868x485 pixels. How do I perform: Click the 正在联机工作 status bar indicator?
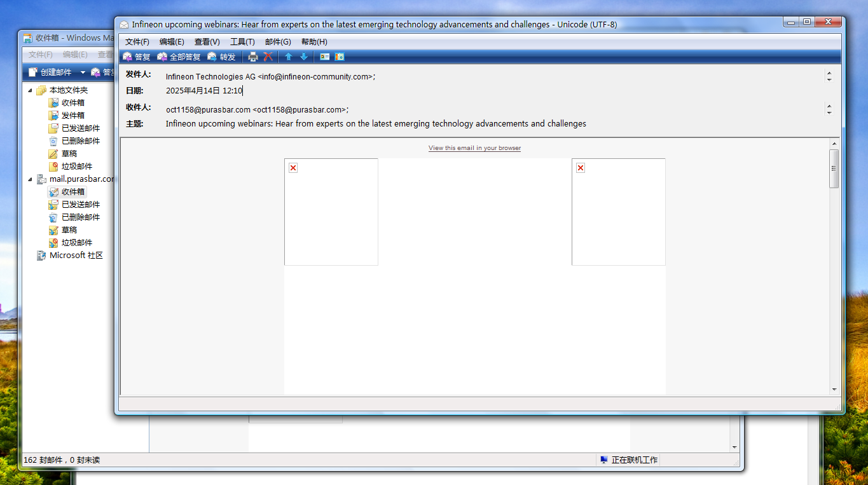pyautogui.click(x=628, y=460)
